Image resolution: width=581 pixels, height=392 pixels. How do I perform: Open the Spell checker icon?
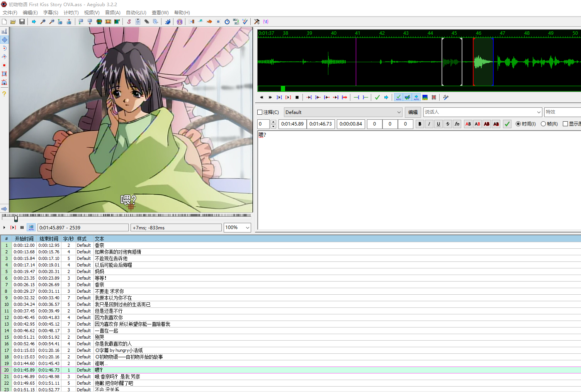(x=245, y=22)
